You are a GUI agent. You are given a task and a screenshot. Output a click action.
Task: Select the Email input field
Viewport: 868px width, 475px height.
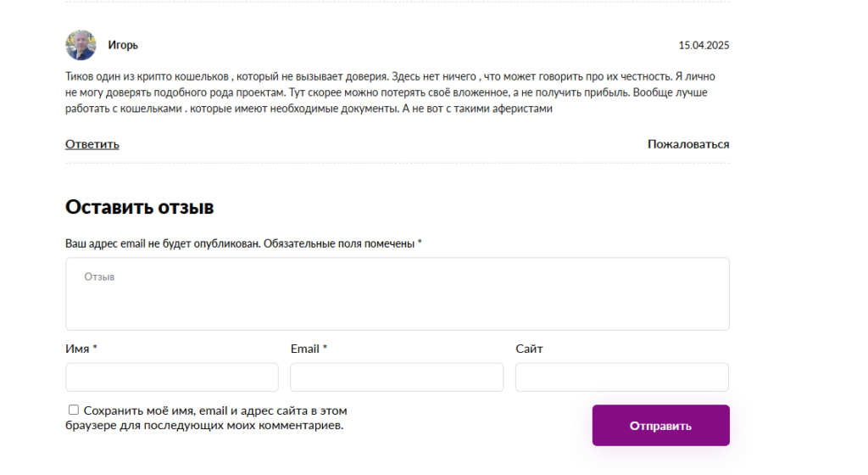point(397,377)
